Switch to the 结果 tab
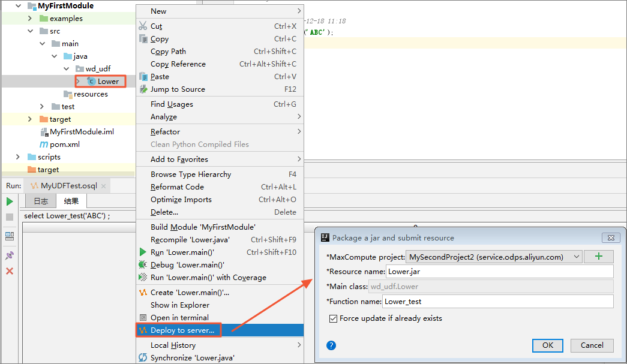Screen dimensions: 627x364 tap(71, 201)
